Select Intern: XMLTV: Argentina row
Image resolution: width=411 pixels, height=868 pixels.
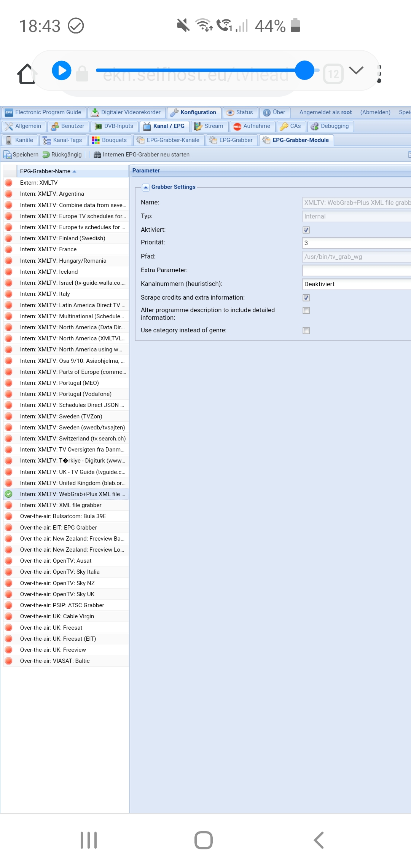66,194
